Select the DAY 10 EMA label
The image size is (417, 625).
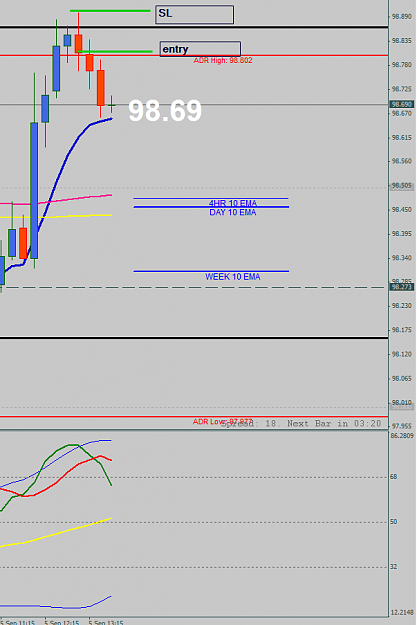pyautogui.click(x=233, y=212)
